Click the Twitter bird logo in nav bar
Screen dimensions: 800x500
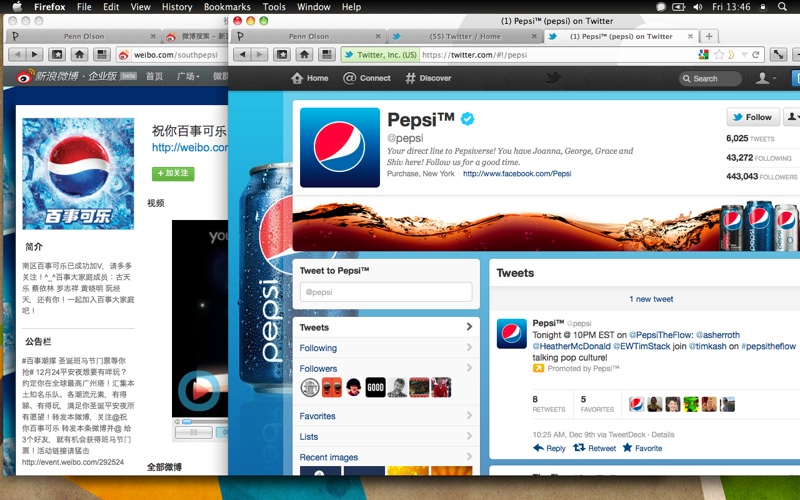click(x=553, y=78)
